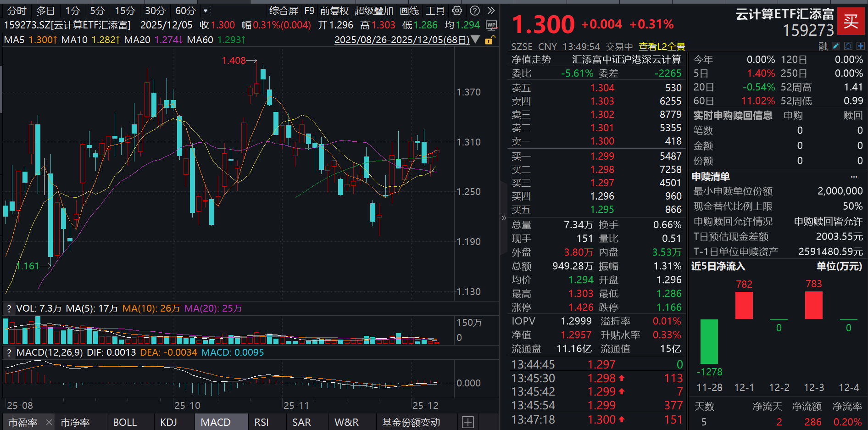The height and width of the screenshot is (430, 868).
Task: Open the dropdown arrow after 60分
Action: (x=206, y=11)
